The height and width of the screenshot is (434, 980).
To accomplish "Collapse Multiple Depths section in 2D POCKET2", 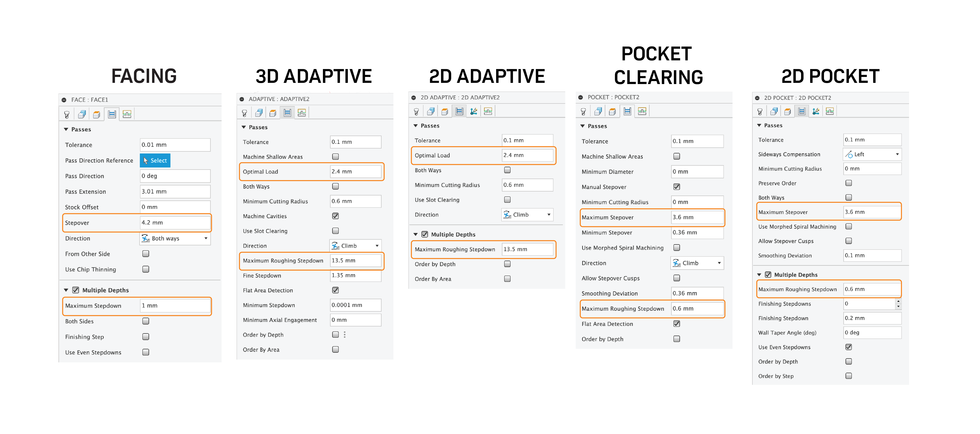I will click(759, 275).
